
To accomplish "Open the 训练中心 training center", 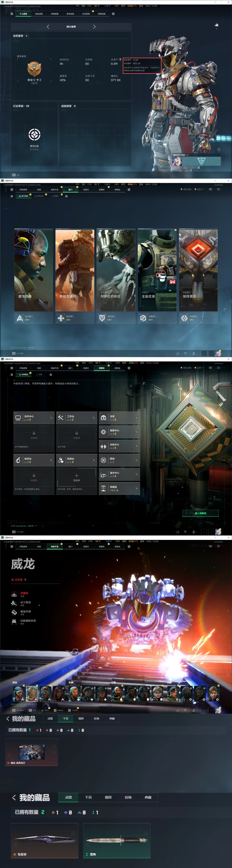I will point(119,446).
